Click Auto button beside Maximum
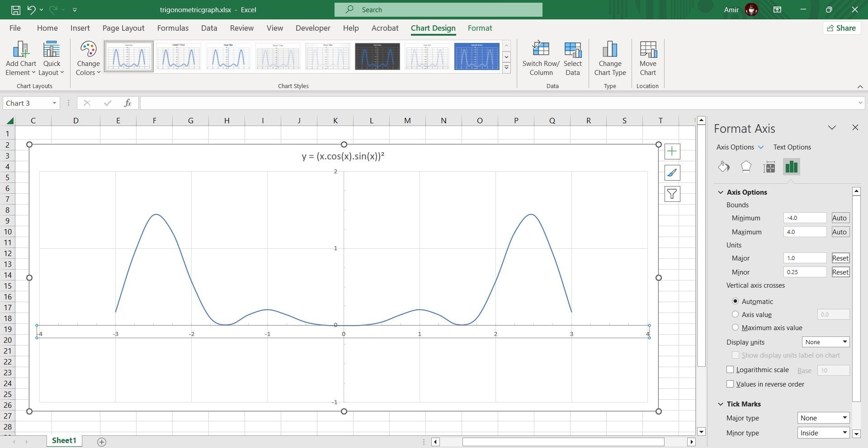This screenshot has height=448, width=868. (840, 232)
